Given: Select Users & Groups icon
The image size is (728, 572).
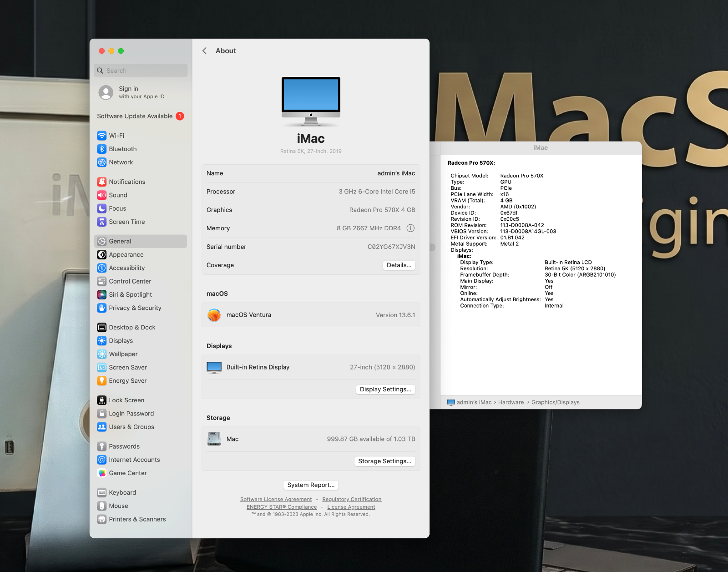Looking at the screenshot, I should pos(102,427).
